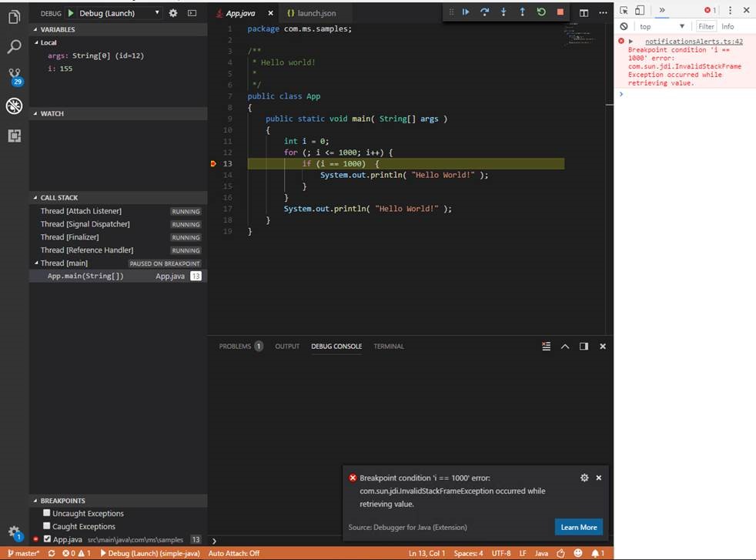Open the debug console icon in debug header
This screenshot has height=560, width=756.
coord(192,13)
